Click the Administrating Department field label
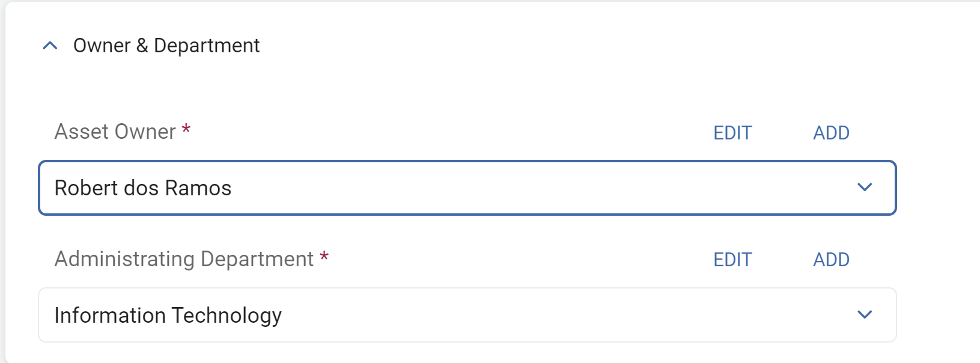The width and height of the screenshot is (980, 363). [184, 259]
